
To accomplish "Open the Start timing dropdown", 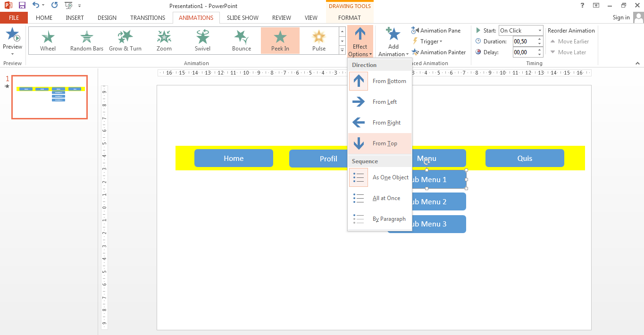I will coord(539,30).
